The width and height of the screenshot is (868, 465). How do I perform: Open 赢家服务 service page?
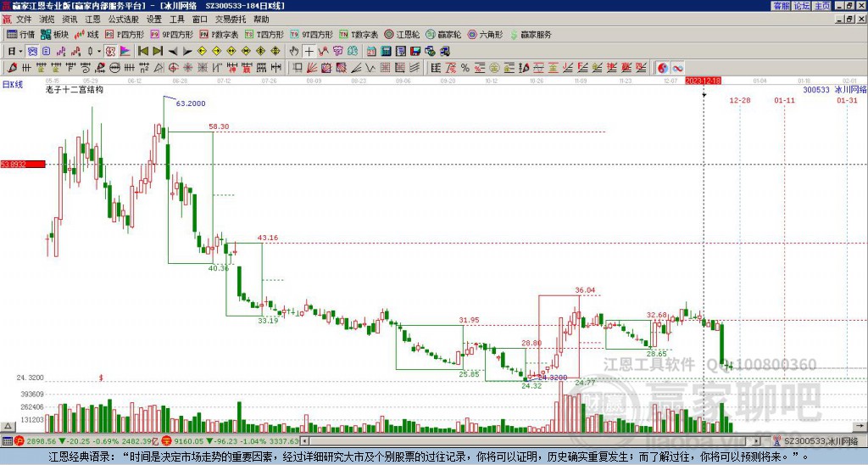(531, 34)
